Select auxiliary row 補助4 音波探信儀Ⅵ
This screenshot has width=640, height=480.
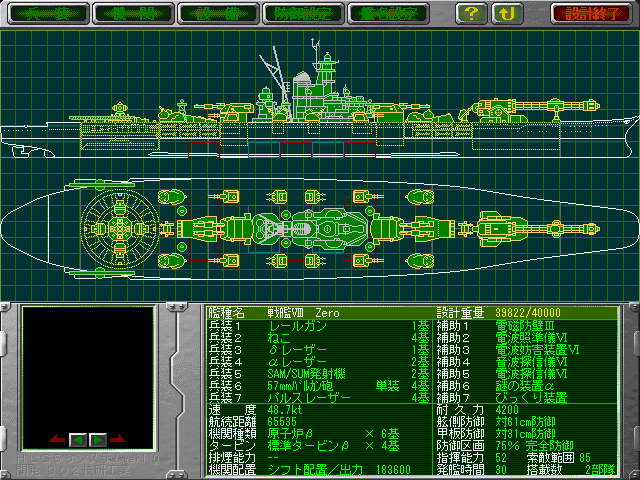click(527, 362)
